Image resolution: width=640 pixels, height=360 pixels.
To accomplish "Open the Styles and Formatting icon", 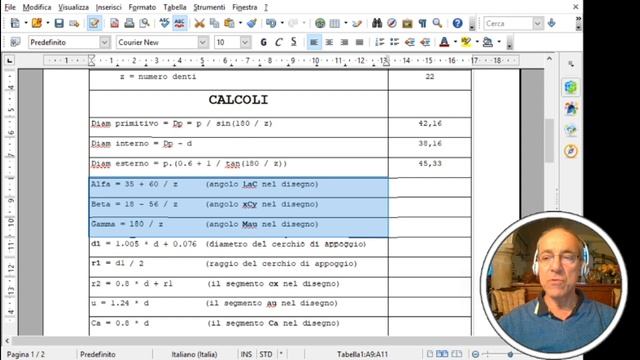I will (15, 42).
